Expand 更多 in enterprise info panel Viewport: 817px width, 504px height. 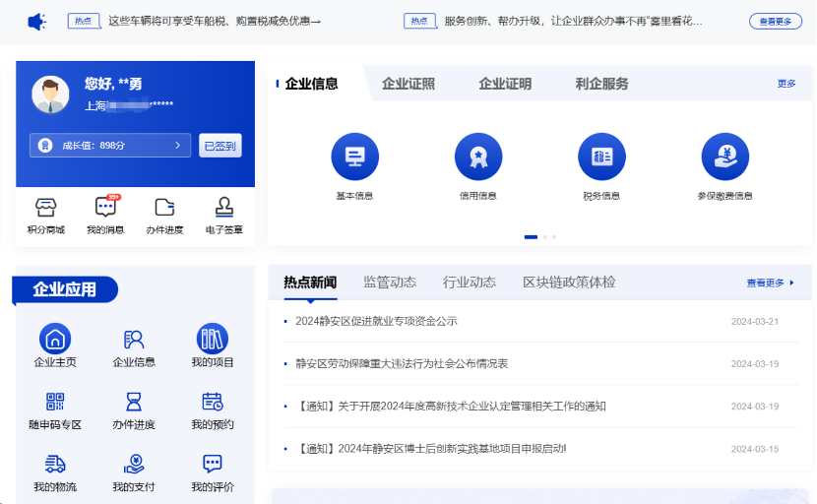tap(786, 84)
